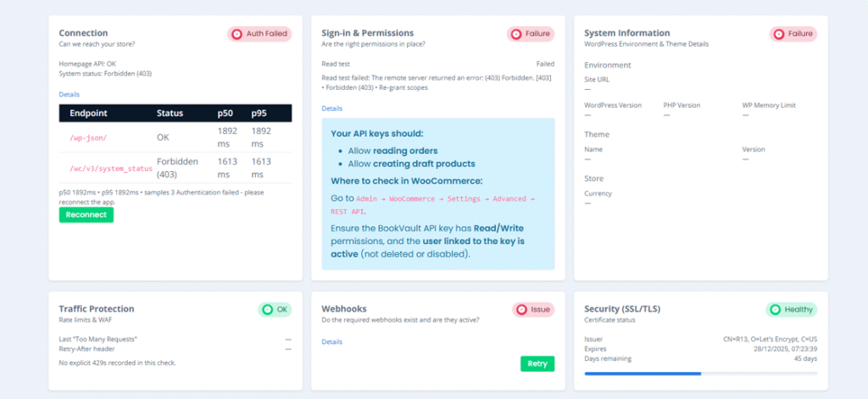Click the Auth Failed status badge icon

238,34
